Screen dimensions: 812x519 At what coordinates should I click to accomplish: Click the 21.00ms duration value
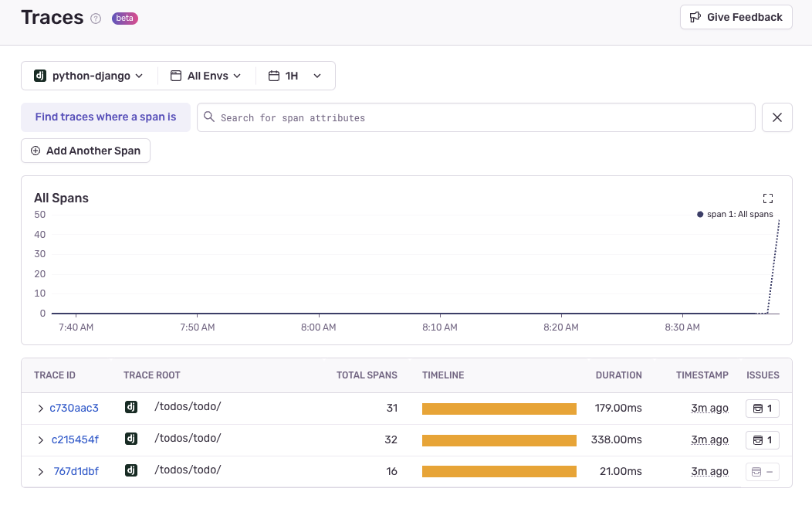coord(621,471)
